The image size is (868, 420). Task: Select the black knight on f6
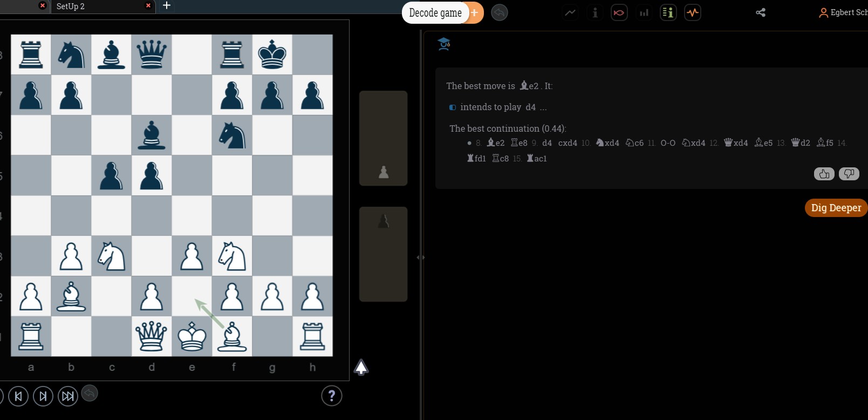coord(232,135)
